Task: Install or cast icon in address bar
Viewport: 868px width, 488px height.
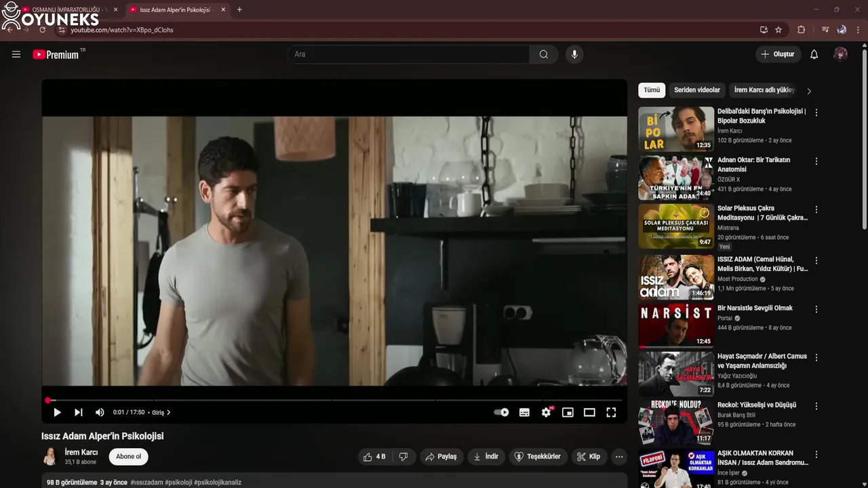Action: [764, 30]
